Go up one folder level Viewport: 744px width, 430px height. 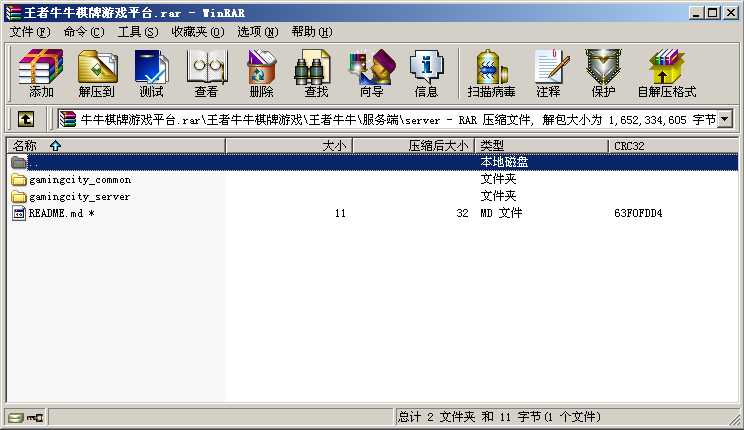click(26, 119)
